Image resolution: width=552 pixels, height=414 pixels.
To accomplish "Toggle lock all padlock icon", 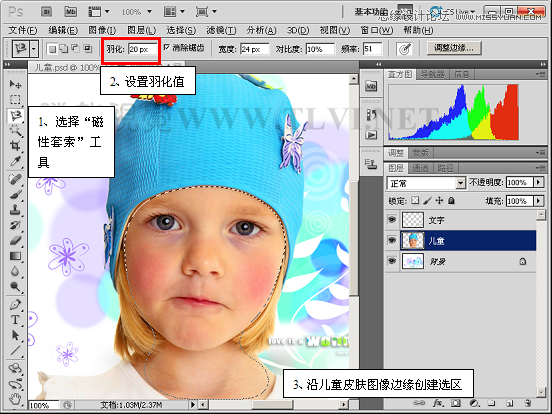I will pyautogui.click(x=451, y=200).
